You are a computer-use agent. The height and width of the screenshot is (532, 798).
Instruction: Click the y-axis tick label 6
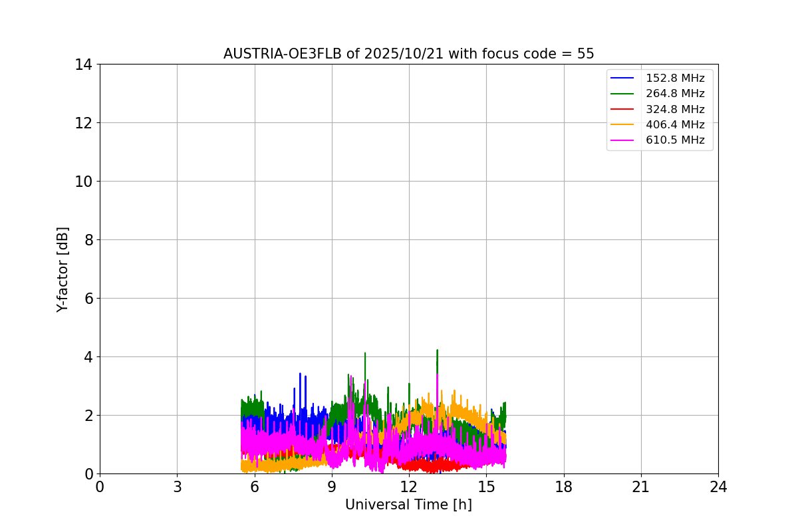click(x=88, y=299)
